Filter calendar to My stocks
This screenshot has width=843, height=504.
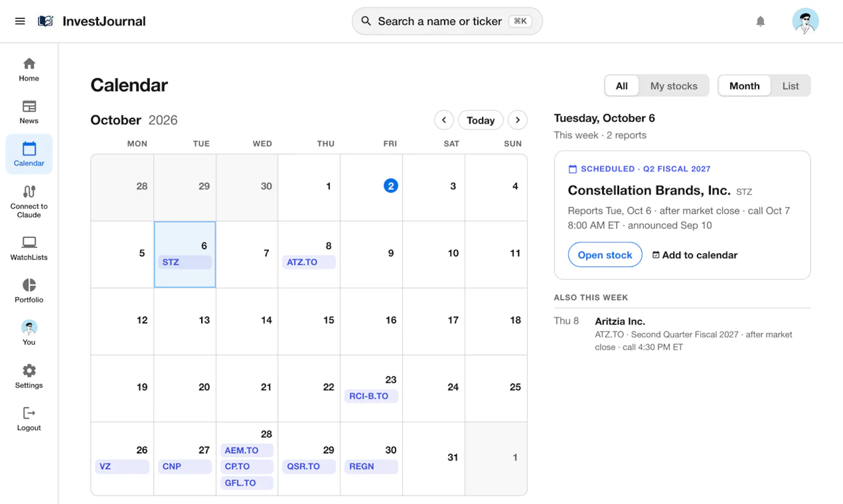coord(673,86)
